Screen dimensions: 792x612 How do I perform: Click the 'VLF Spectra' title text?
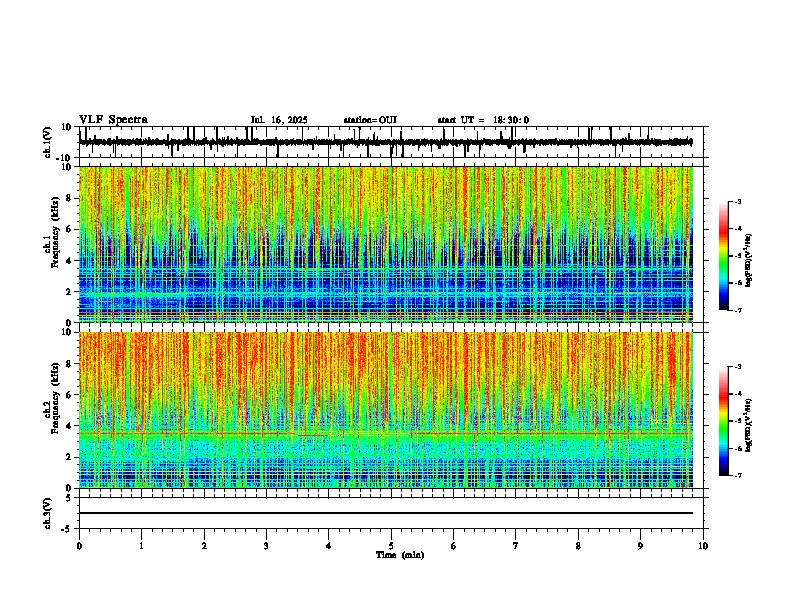[113, 120]
